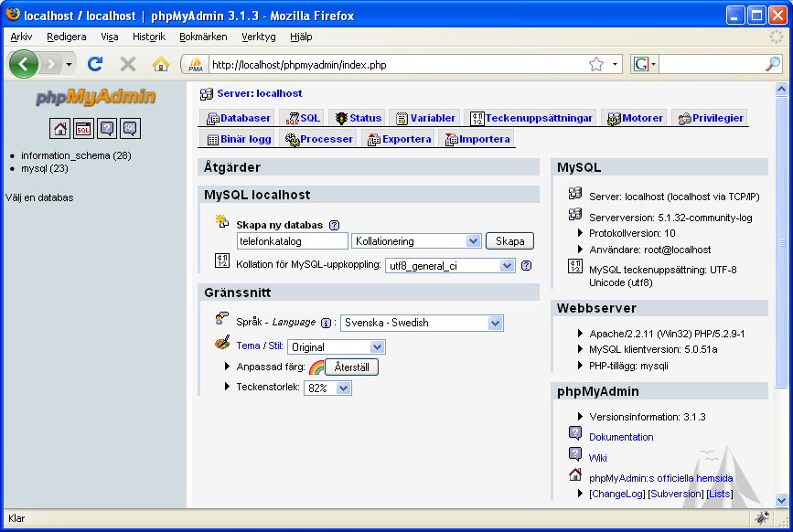Screen dimensions: 793x532
Task: Click the rainbow custom color icon
Action: point(316,367)
